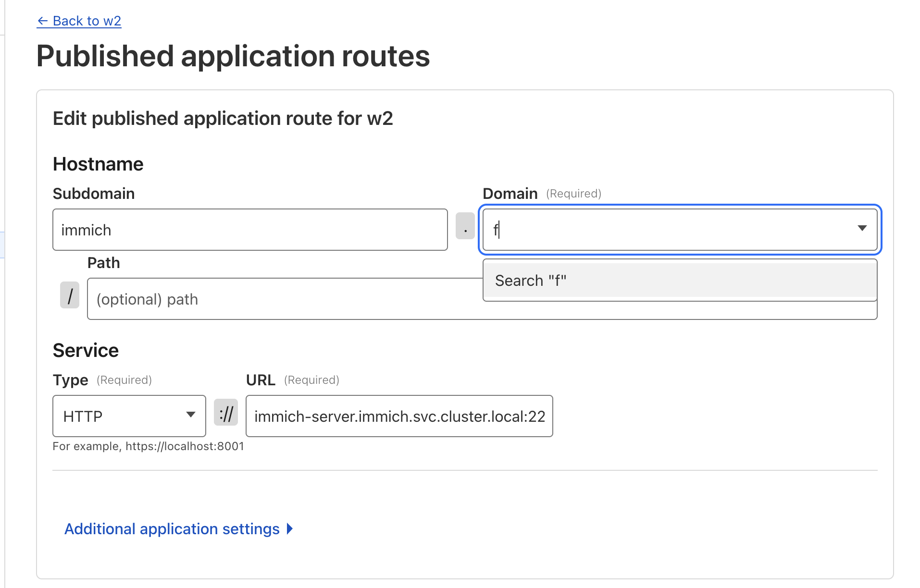
Task: Click the Additional application settings link
Action: 172,529
